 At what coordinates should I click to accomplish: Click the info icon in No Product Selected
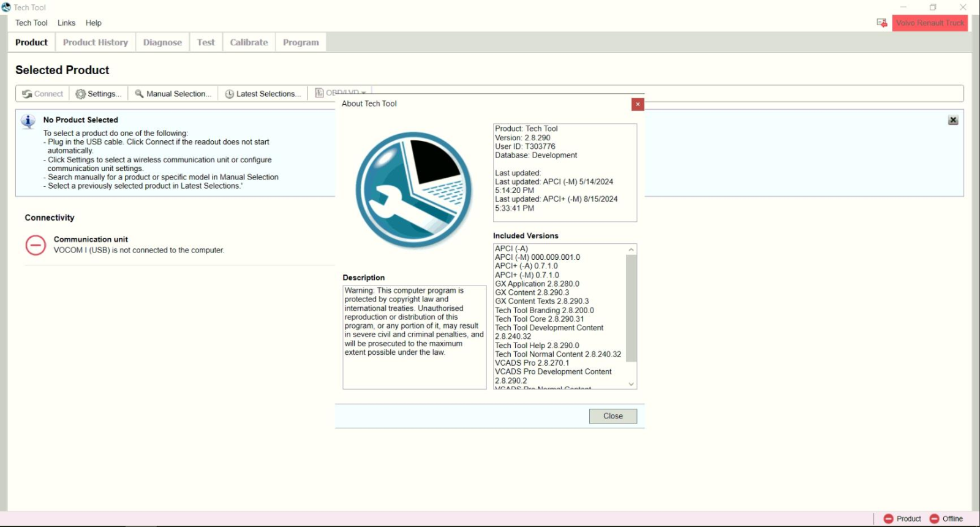pyautogui.click(x=28, y=121)
